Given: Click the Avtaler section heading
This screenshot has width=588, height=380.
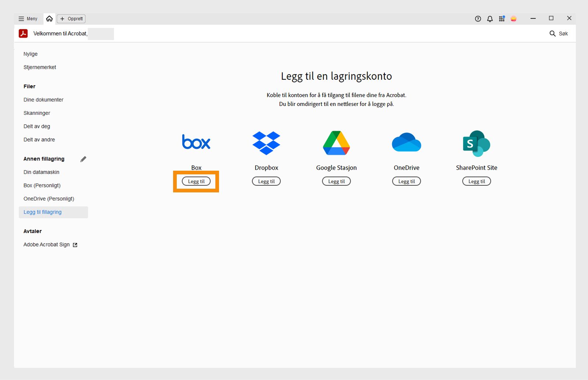Looking at the screenshot, I should click(33, 231).
